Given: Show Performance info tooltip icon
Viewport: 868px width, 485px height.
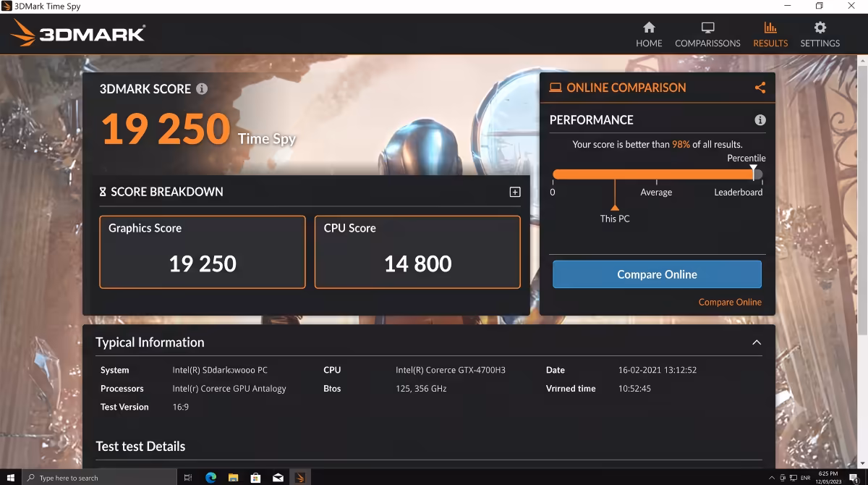Looking at the screenshot, I should point(760,120).
